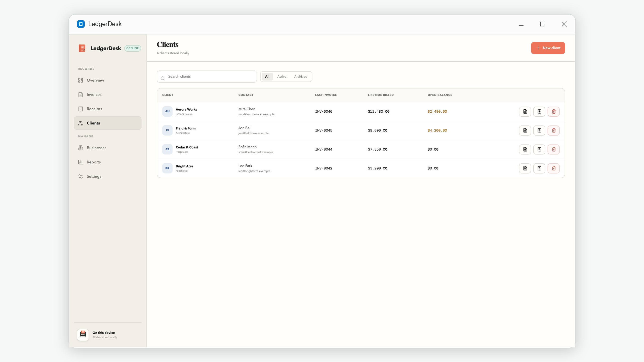This screenshot has height=362, width=644.
Task: Click the receipt icon for Cedar & Coast
Action: coord(539,149)
